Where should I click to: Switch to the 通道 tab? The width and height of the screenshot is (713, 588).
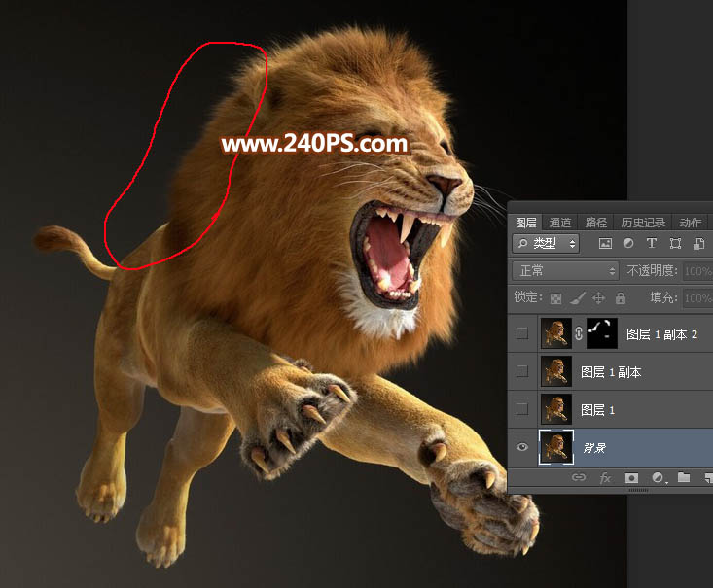pyautogui.click(x=560, y=223)
